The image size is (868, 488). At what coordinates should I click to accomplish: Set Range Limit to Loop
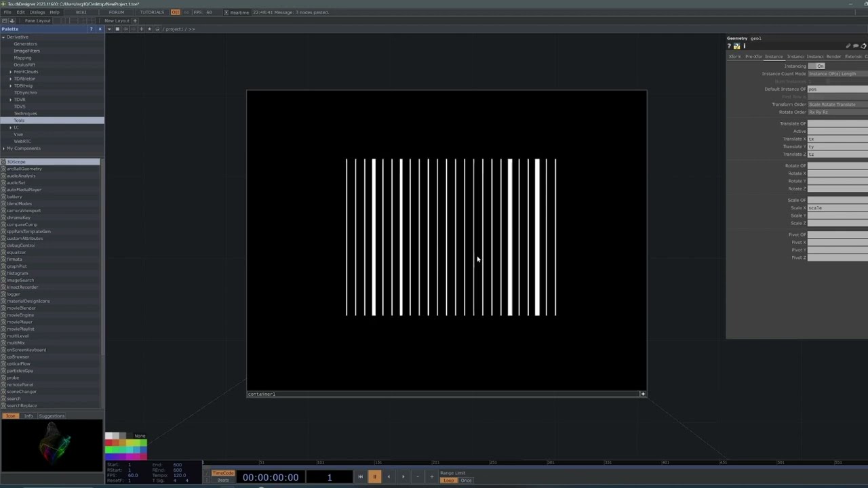tap(449, 480)
